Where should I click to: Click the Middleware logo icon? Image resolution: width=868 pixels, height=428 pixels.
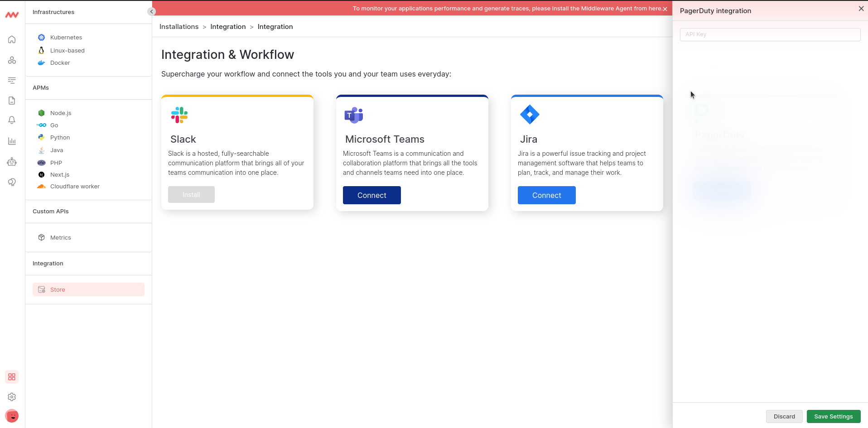click(12, 15)
